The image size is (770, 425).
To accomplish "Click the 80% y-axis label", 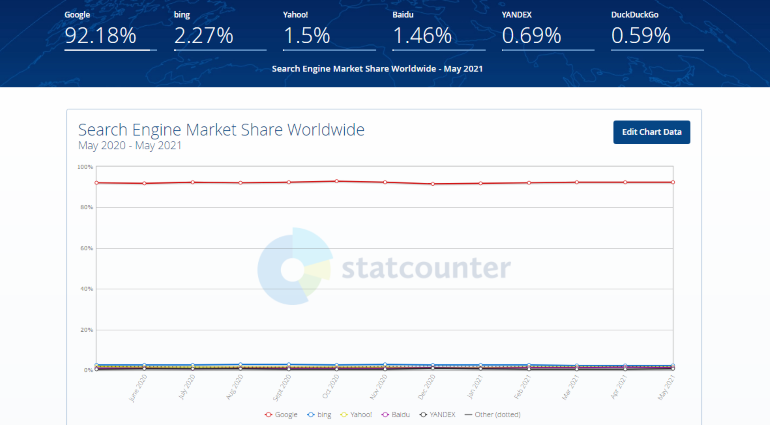I will [87, 207].
